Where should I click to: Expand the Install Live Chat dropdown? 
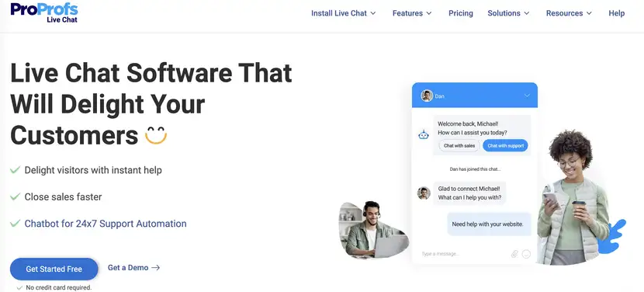(x=344, y=13)
